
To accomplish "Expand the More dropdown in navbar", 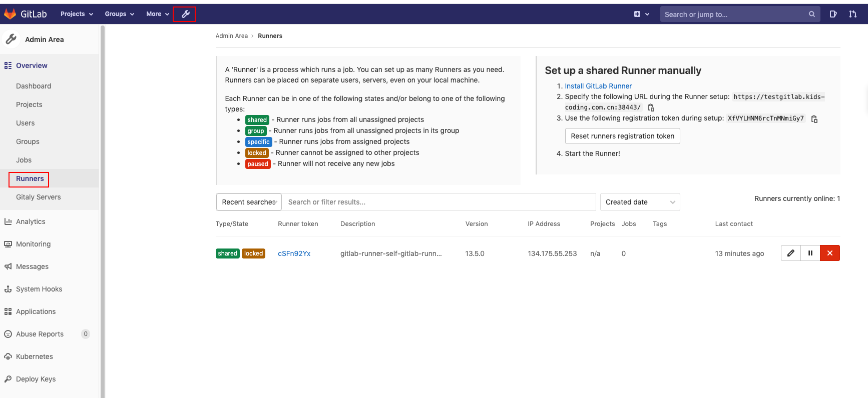I will [158, 14].
